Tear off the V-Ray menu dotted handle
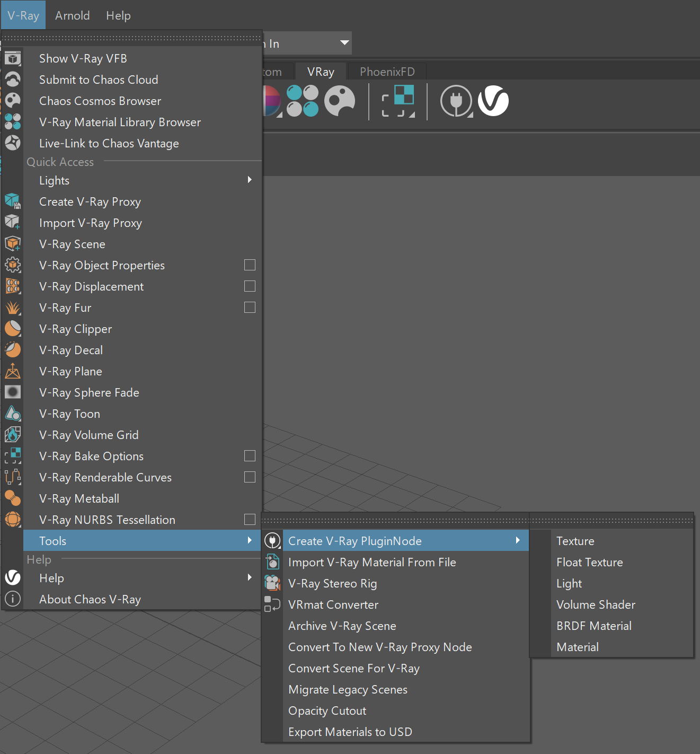This screenshot has width=700, height=754. point(132,38)
